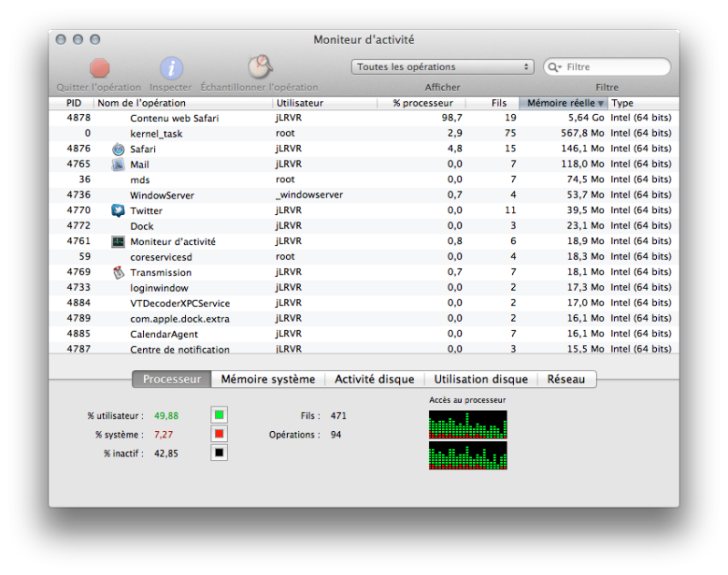Sort by Nom de l'opération column

[183, 103]
